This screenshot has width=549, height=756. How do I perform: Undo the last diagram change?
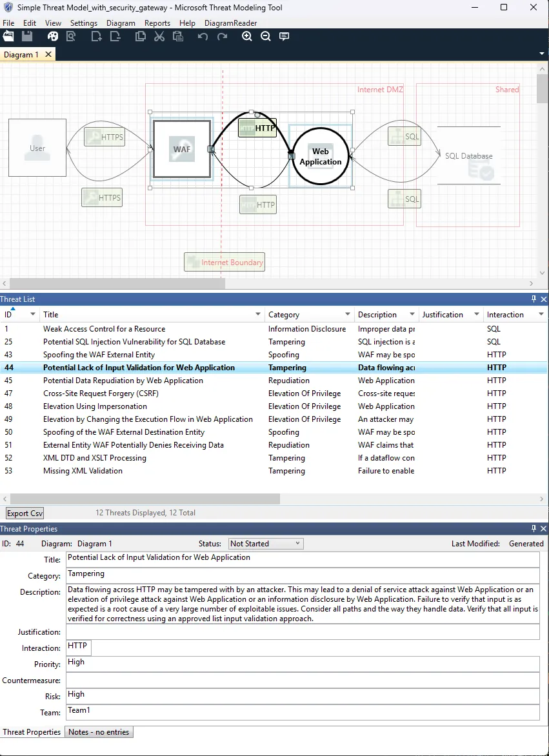coord(202,36)
